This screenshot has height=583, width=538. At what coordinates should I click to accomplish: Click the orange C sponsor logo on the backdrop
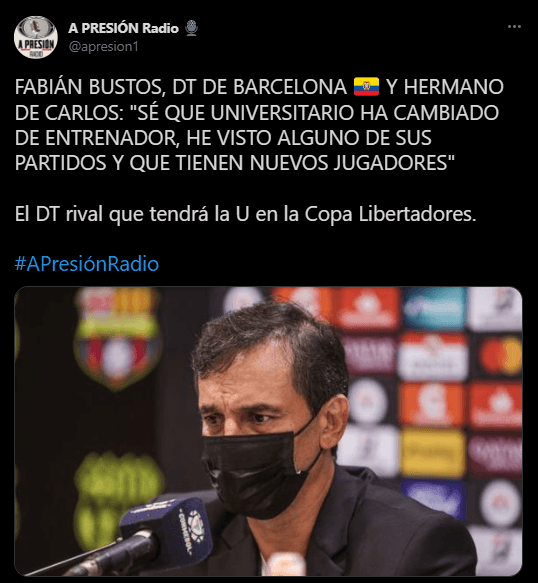click(x=432, y=404)
